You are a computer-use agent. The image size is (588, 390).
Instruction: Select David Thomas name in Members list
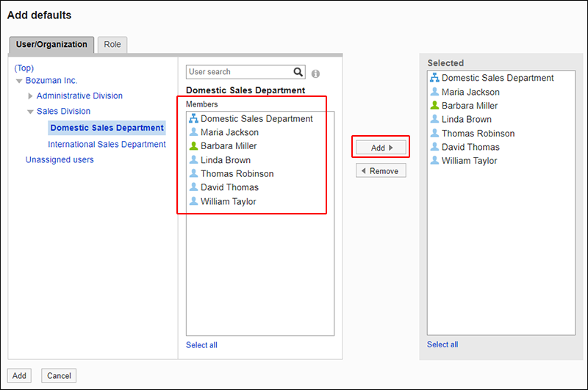(229, 187)
